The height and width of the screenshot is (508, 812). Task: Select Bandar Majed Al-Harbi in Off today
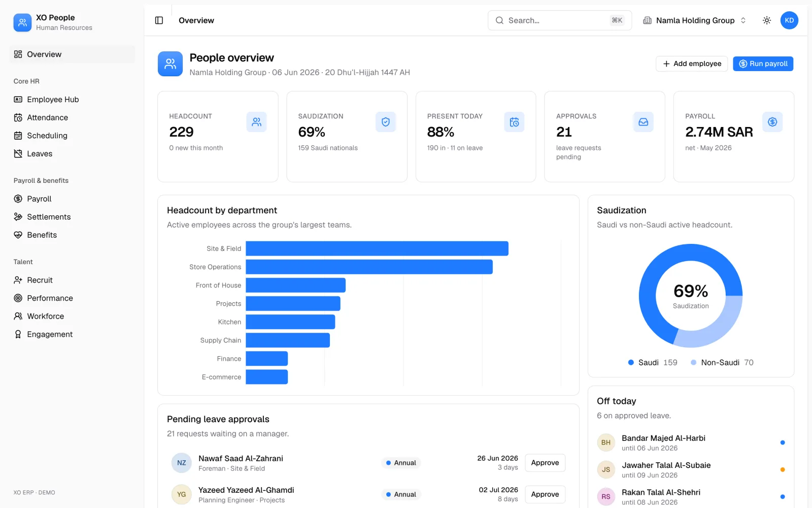click(691, 442)
